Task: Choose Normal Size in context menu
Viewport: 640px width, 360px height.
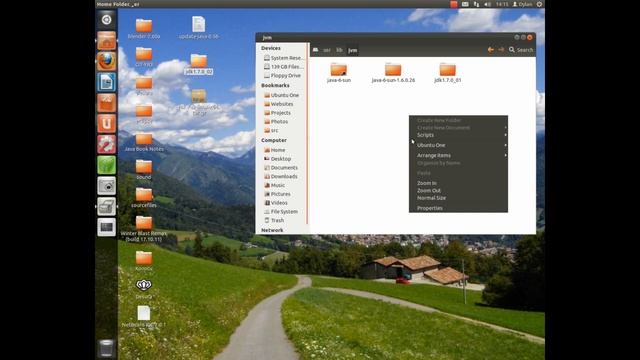Action: click(458, 198)
